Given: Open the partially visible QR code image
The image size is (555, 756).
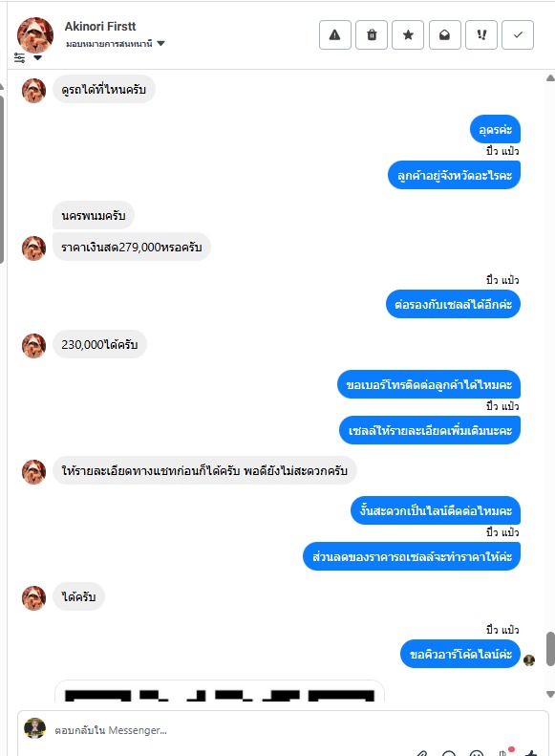Looking at the screenshot, I should 219,690.
